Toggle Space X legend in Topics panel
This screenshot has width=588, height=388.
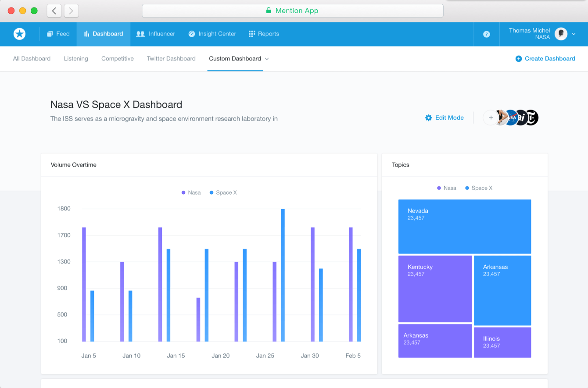[x=479, y=188]
